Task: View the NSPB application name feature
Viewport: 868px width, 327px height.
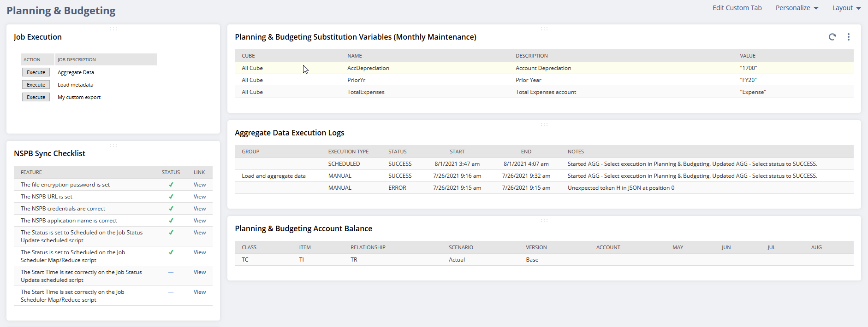Action: 200,221
